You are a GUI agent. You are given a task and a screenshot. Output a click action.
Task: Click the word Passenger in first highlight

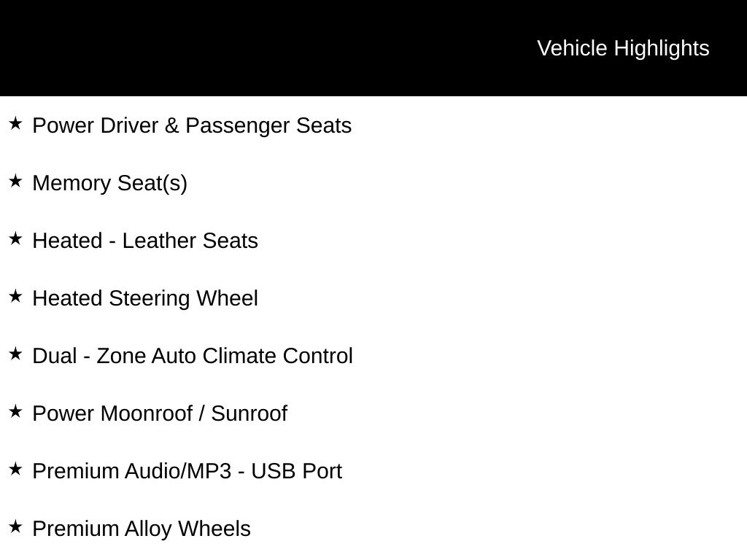(237, 127)
